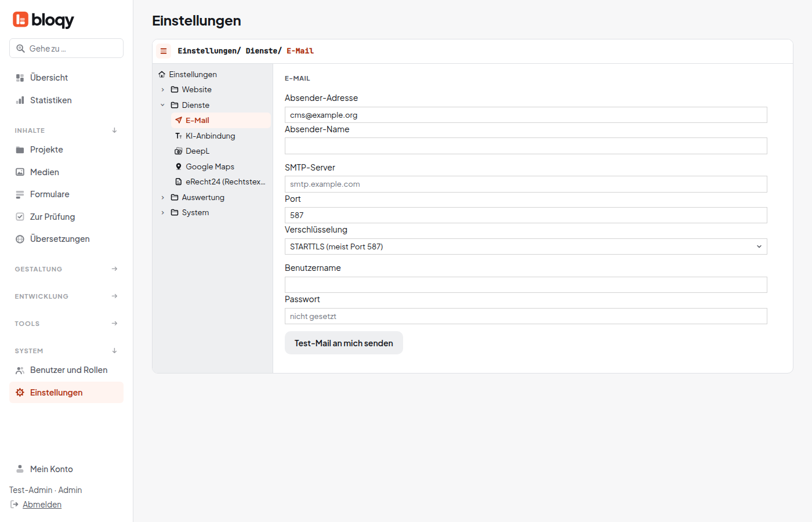Click the Übersicht dashboard icon
The height and width of the screenshot is (522, 812).
[20, 78]
